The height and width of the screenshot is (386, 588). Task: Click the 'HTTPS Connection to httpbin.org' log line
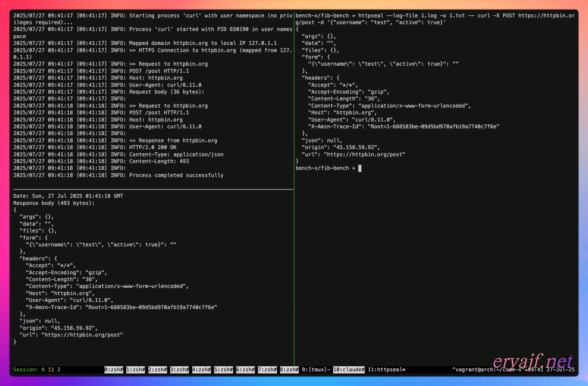[x=153, y=54]
